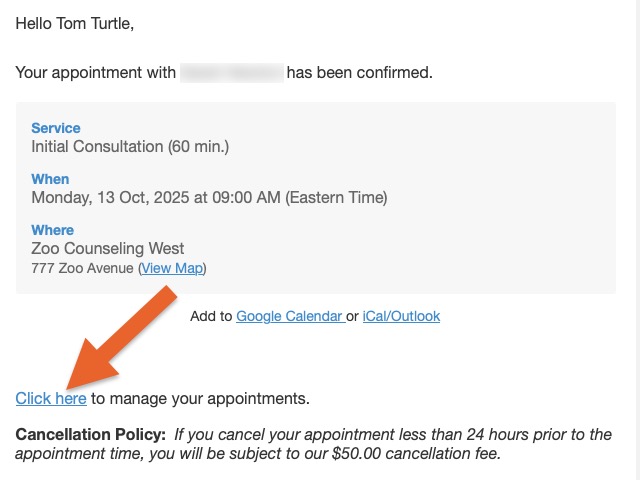Viewport: 640px width, 480px height.
Task: Click the Initial Consultation (60 min.) text
Action: 130,147
